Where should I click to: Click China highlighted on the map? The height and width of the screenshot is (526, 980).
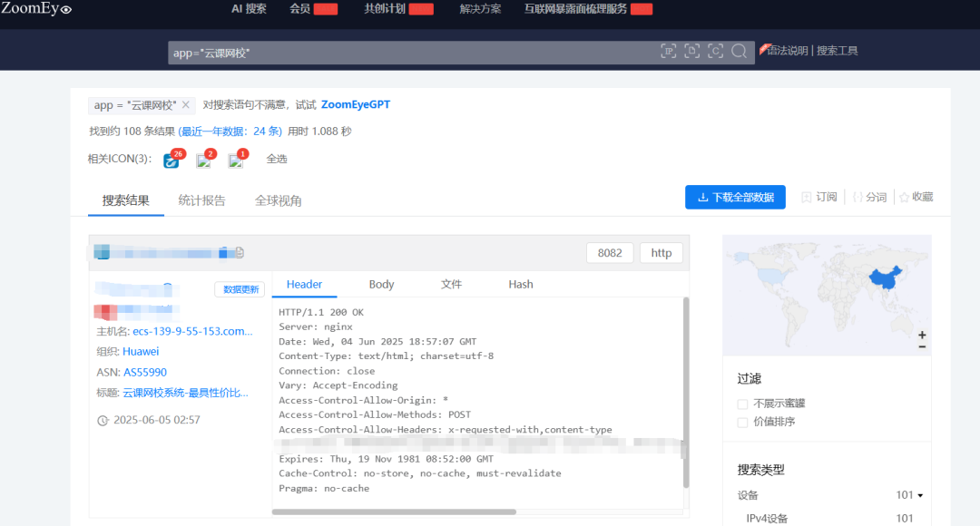[886, 277]
